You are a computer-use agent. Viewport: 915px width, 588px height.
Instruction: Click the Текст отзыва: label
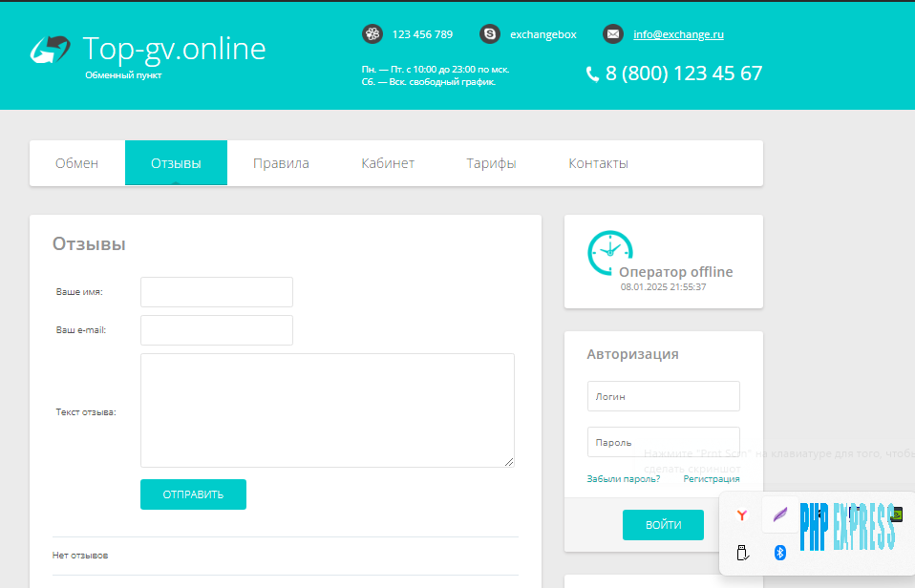[x=86, y=411]
